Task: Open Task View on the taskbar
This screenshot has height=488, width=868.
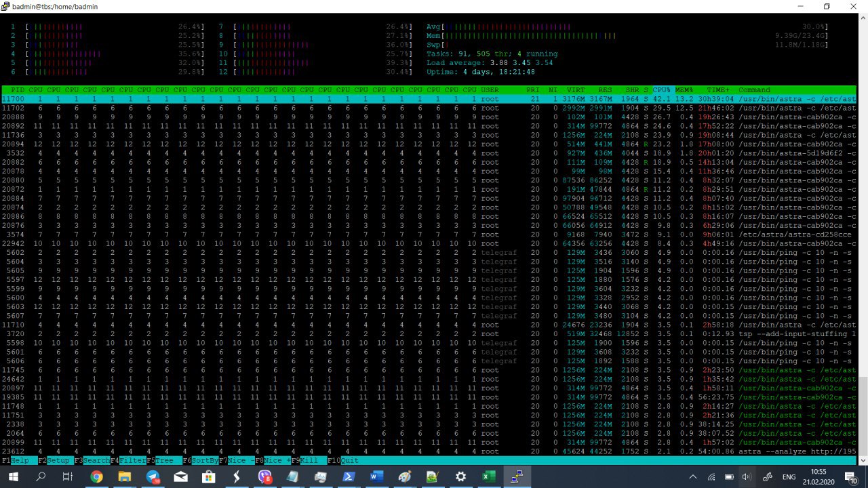Action: (x=68, y=476)
